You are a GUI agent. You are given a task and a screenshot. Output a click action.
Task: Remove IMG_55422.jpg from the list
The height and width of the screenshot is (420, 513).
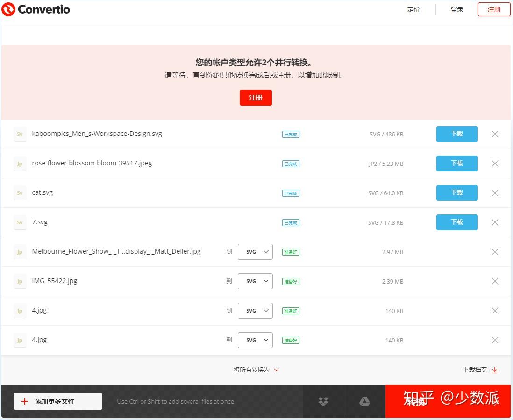tap(495, 281)
